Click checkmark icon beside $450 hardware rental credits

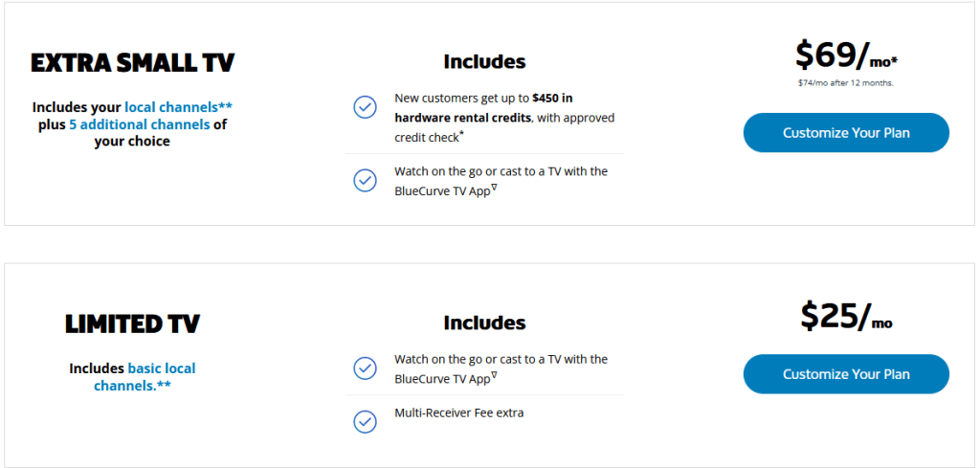(x=365, y=107)
